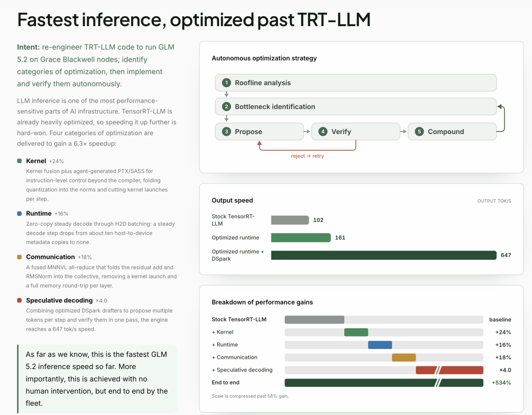Click the blue square next to Runtime heading

(19, 213)
